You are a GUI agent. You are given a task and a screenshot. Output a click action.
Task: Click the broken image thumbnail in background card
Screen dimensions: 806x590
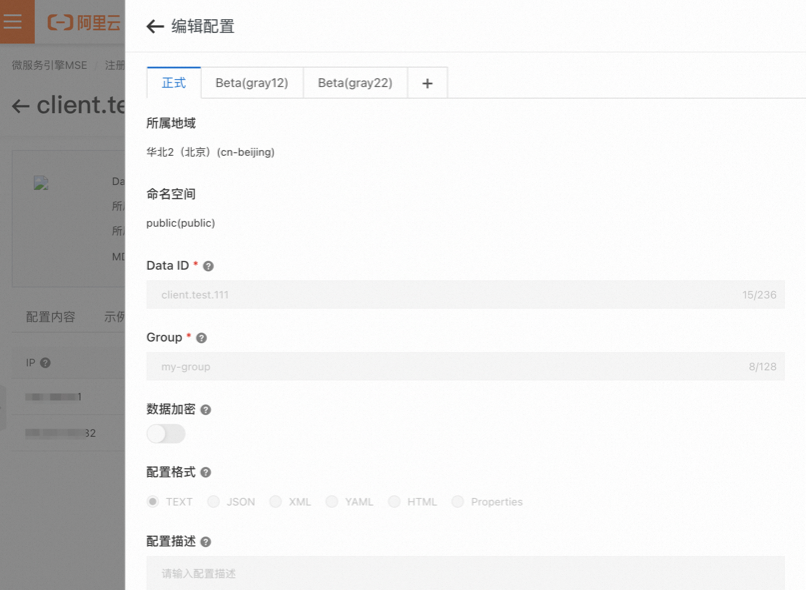pyautogui.click(x=41, y=183)
